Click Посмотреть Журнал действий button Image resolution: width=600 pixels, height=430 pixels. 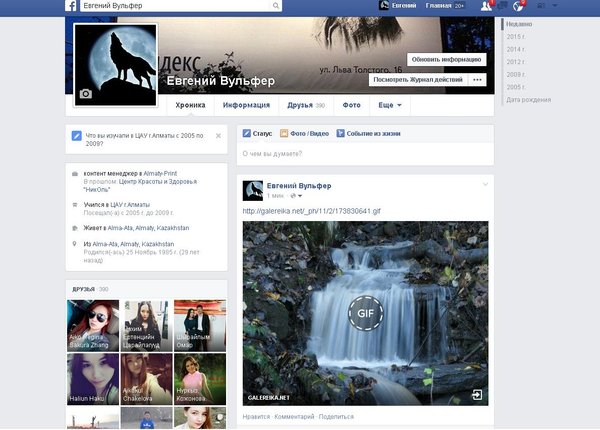point(417,78)
